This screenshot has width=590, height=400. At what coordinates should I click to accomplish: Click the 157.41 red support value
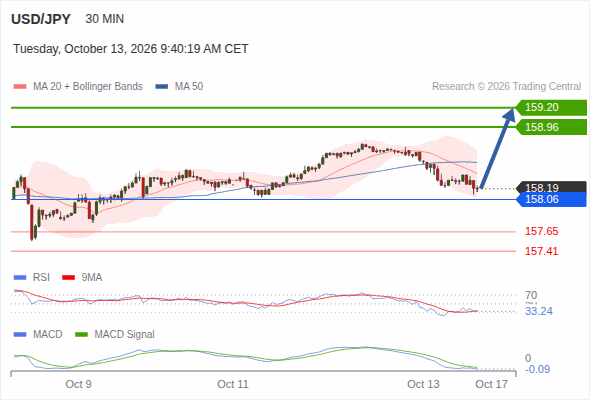[541, 251]
